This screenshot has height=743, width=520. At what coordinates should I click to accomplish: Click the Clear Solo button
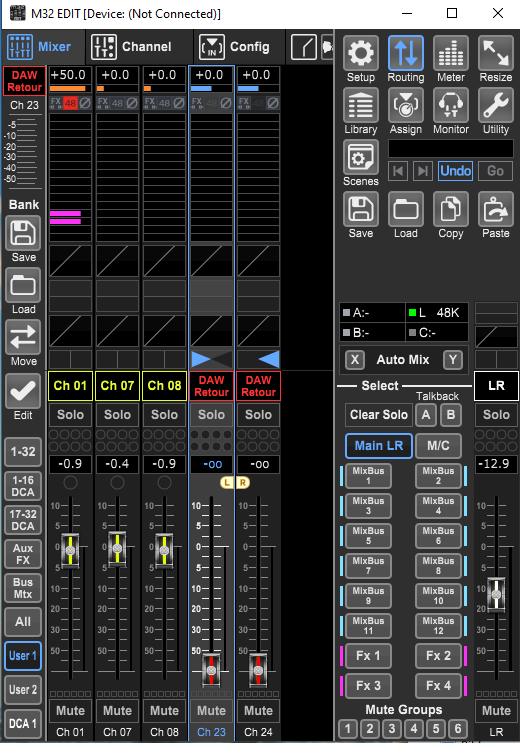[x=378, y=415]
